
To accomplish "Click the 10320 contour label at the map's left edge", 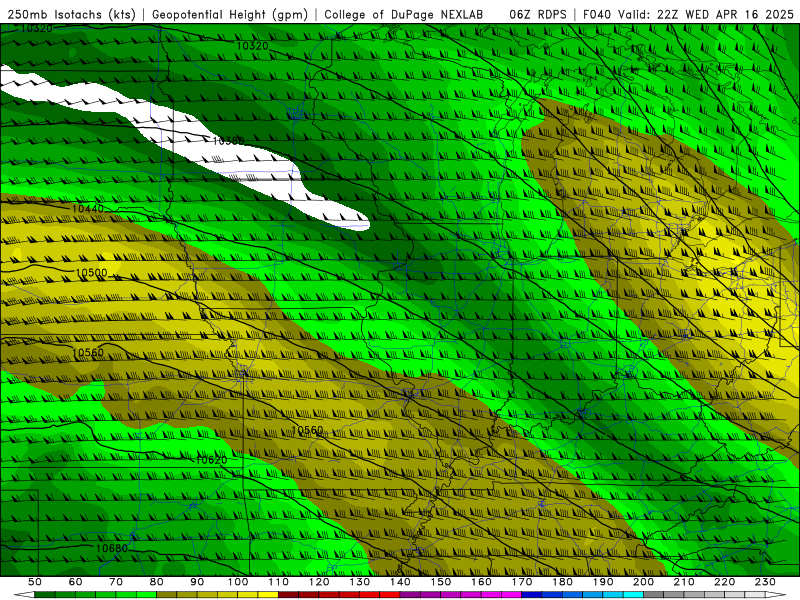I will (37, 29).
